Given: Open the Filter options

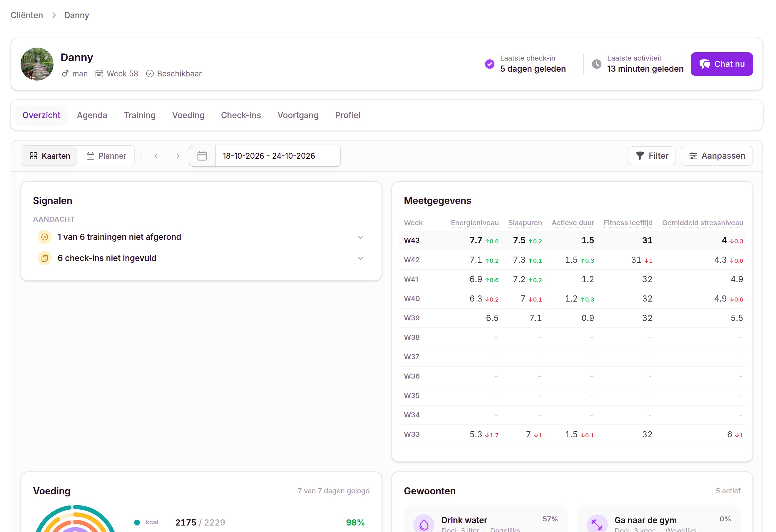Looking at the screenshot, I should [651, 156].
